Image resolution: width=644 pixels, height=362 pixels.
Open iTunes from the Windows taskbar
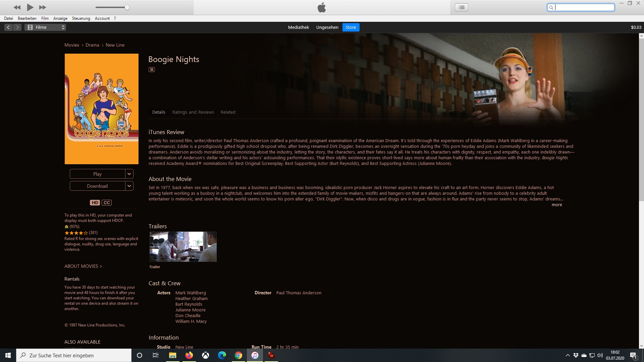[255, 355]
